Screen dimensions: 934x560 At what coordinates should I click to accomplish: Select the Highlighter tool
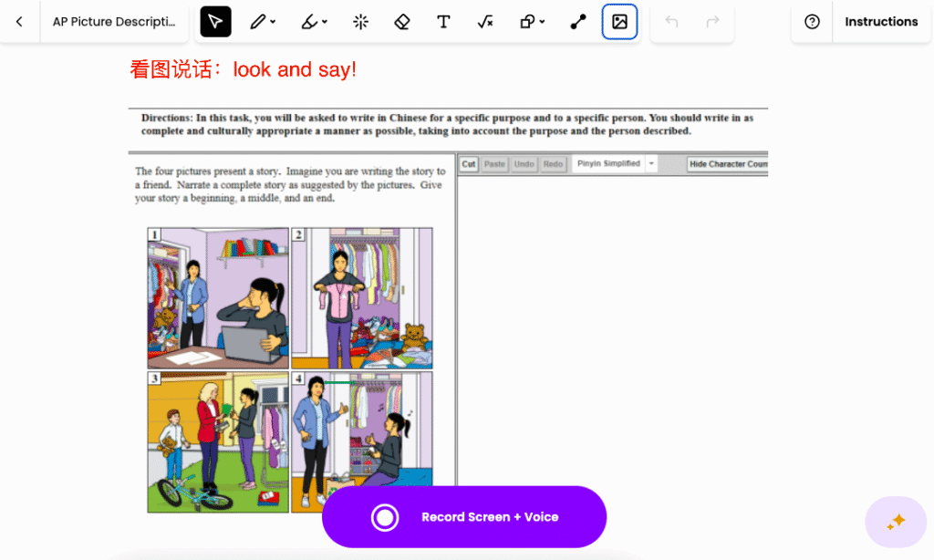pyautogui.click(x=309, y=22)
